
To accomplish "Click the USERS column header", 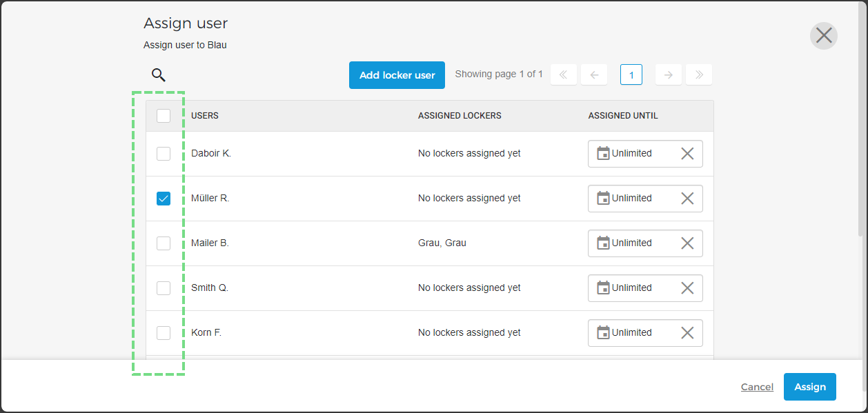I will click(205, 116).
